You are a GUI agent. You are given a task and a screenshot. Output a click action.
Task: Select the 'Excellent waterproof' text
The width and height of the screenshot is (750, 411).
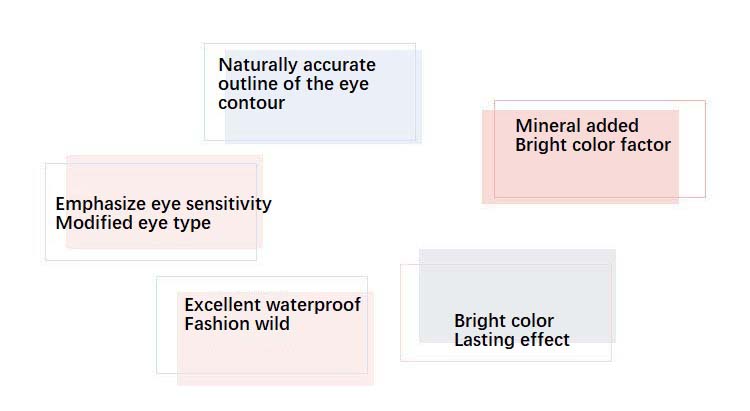pos(273,305)
